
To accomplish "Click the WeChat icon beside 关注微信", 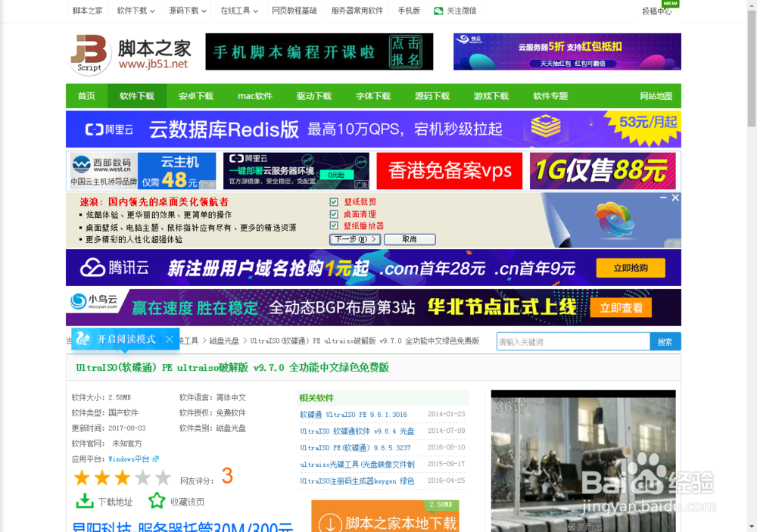I will coord(438,11).
